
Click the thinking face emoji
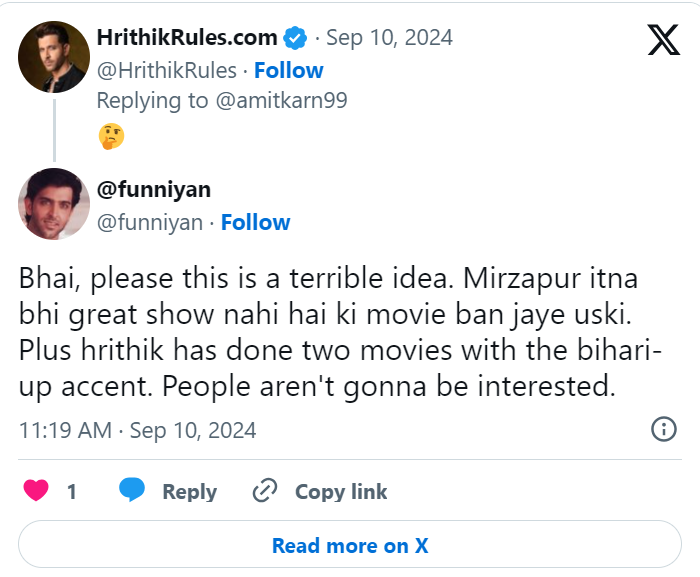click(111, 136)
